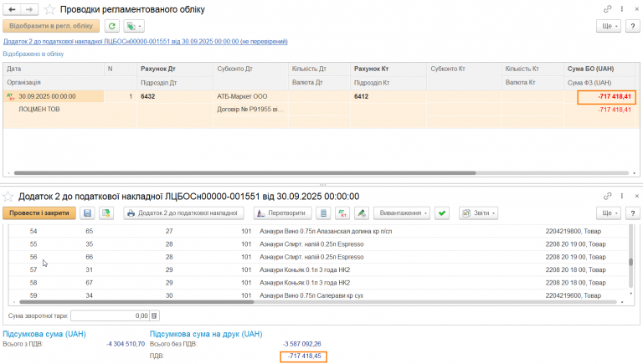Click Провести і закрити
This screenshot has width=643, height=364.
pos(39,213)
